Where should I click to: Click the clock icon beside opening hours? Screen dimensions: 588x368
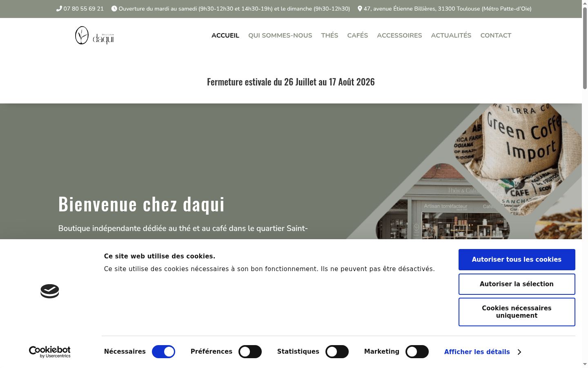(x=114, y=9)
